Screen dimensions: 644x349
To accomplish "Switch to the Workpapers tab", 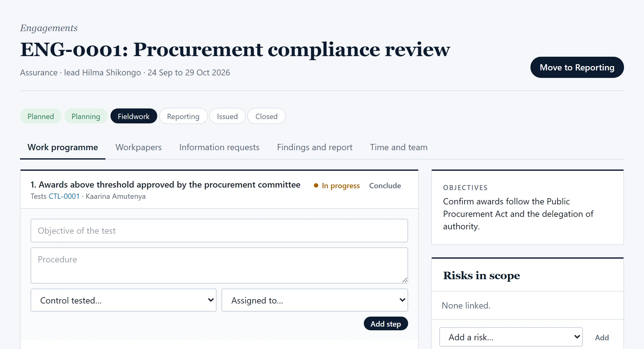I will (x=139, y=147).
